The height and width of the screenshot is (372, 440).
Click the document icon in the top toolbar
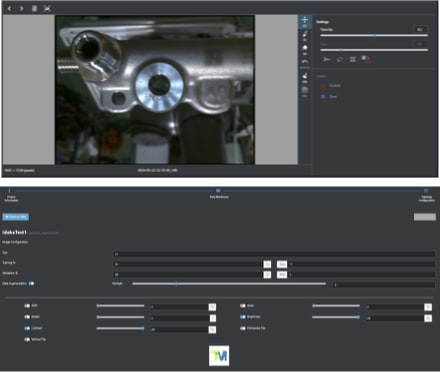(x=34, y=8)
